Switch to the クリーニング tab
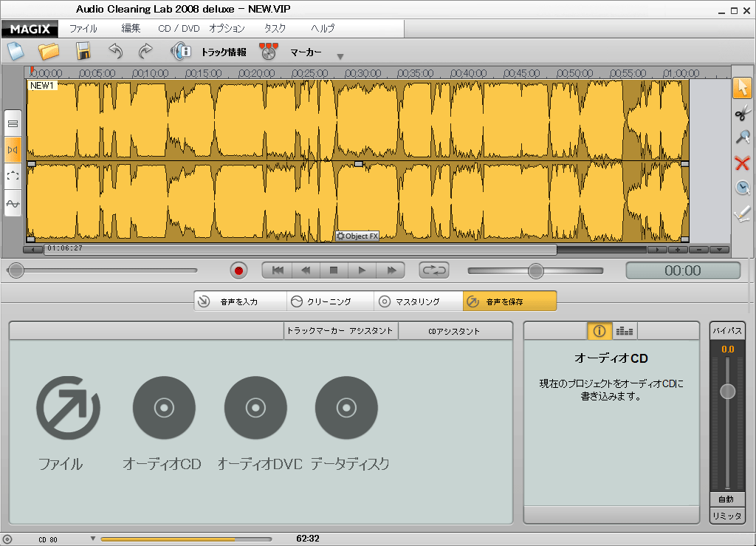The width and height of the screenshot is (756, 546). 330,301
